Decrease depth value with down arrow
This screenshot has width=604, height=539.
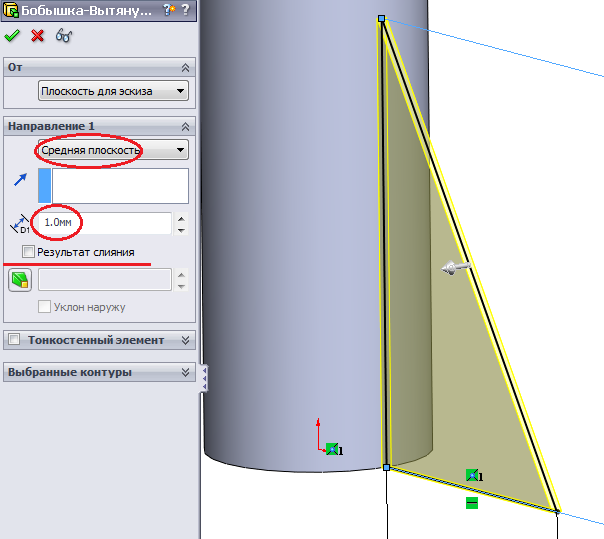181,230
